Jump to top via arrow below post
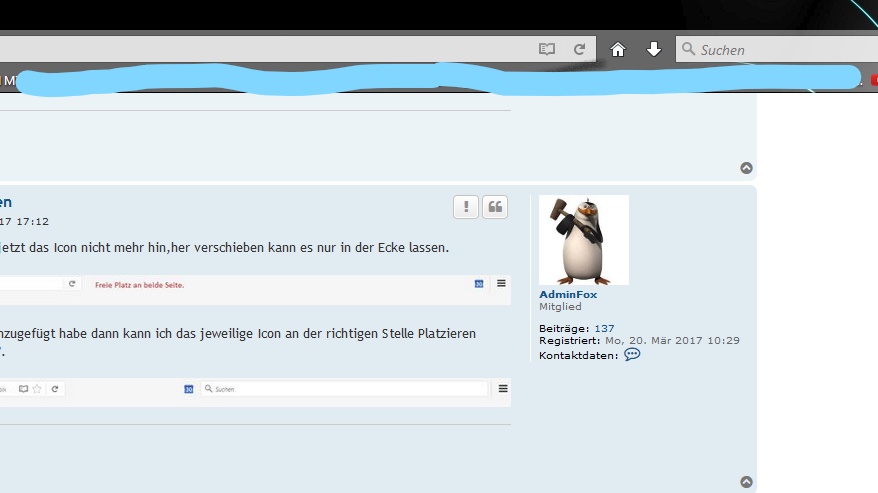The width and height of the screenshot is (878, 493). [x=746, y=482]
